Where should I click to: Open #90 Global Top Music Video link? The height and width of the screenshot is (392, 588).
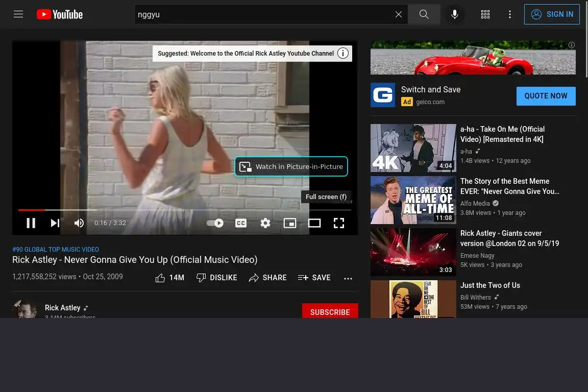56,250
